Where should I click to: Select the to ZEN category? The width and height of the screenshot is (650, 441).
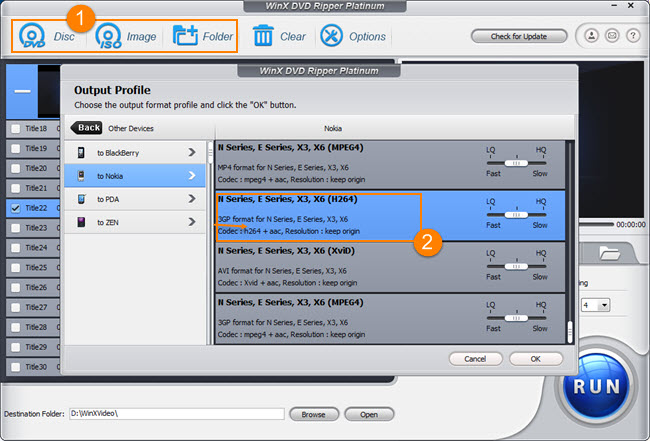[135, 222]
